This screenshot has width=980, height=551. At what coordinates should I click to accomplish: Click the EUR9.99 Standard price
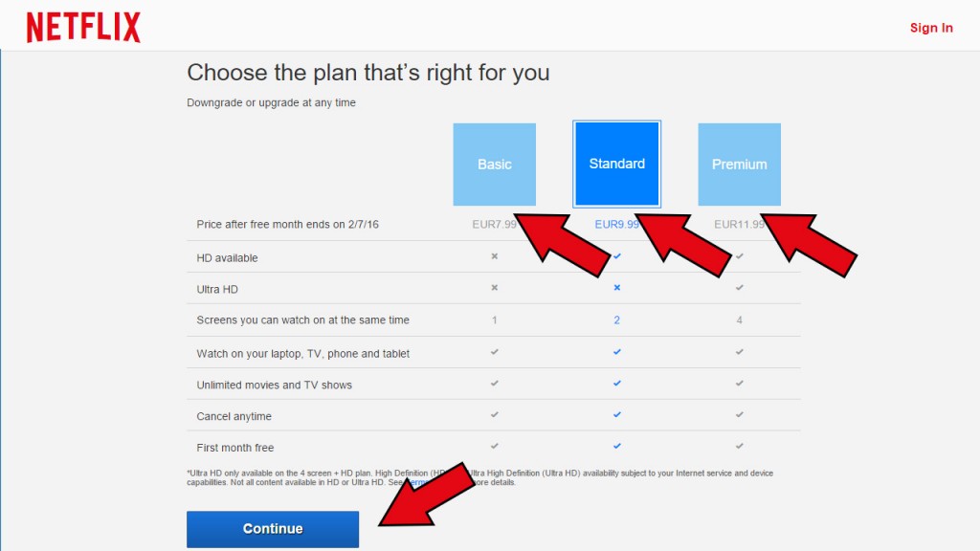tap(617, 224)
